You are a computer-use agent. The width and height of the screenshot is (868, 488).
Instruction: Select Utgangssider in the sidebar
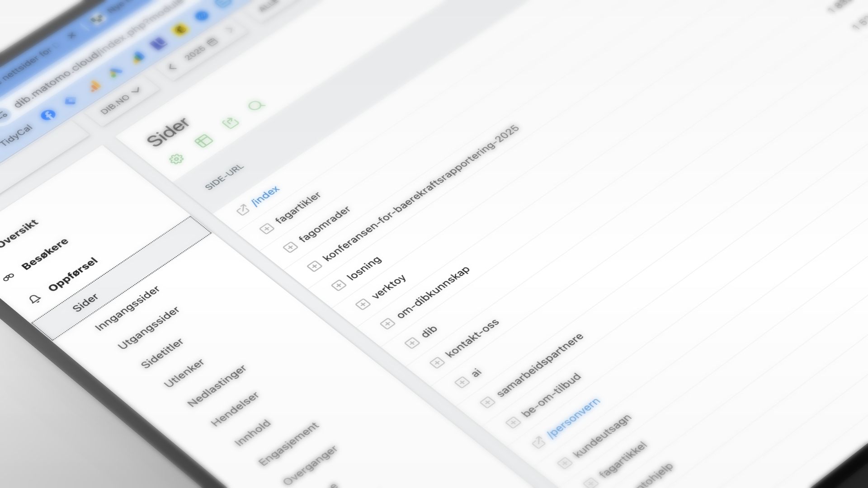148,328
